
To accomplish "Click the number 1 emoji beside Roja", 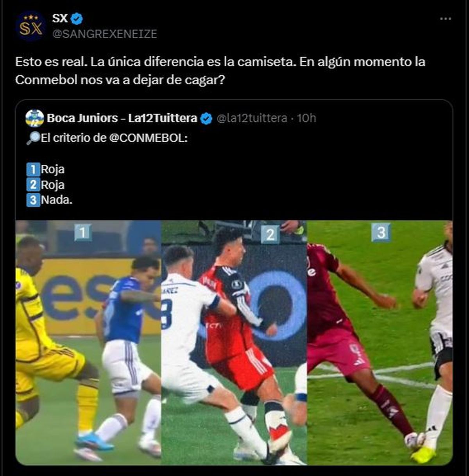I will tap(33, 169).
